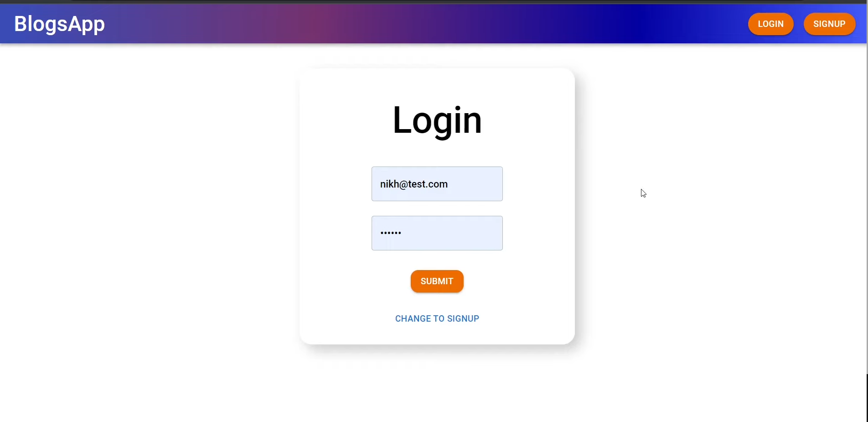Screen dimensions: 868x422
Task: Click the orange SIGNUP pill in navbar
Action: click(829, 24)
